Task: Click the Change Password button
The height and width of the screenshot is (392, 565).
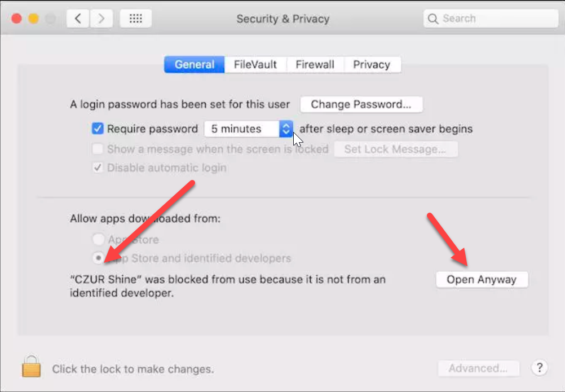Action: pyautogui.click(x=361, y=104)
